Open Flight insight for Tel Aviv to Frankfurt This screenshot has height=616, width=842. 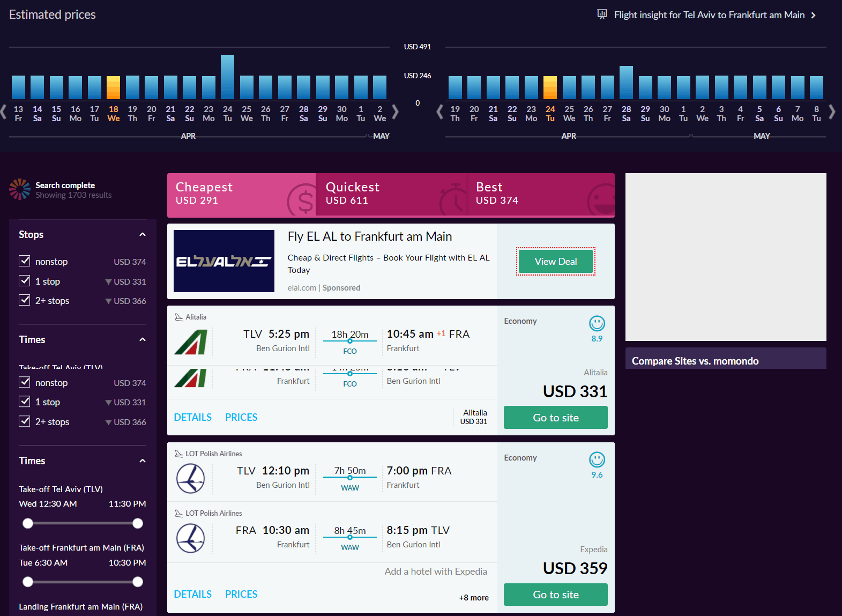point(709,15)
